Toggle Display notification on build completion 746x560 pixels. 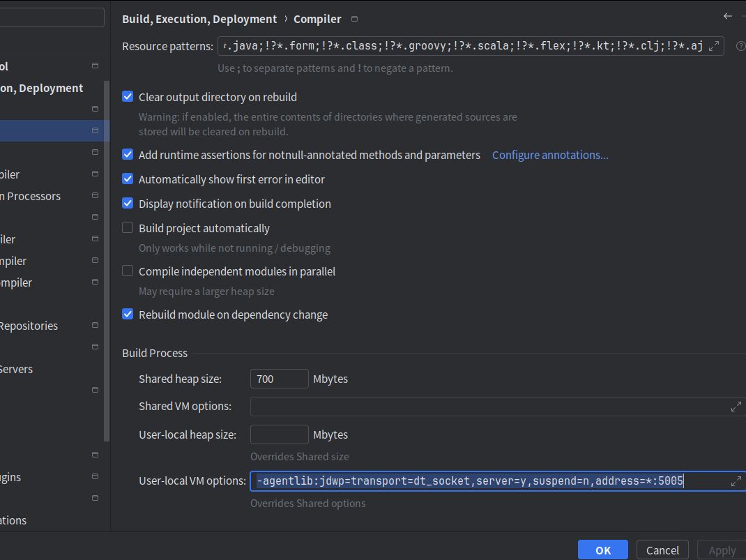[128, 204]
